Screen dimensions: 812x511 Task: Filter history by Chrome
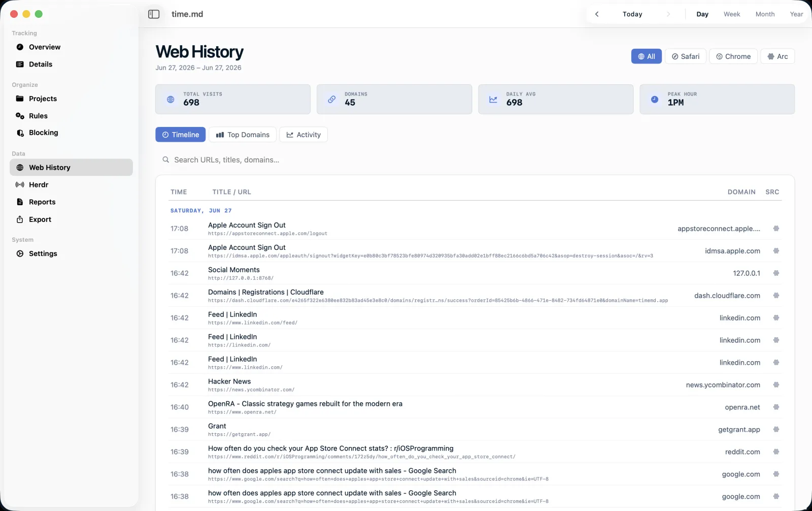click(733, 56)
